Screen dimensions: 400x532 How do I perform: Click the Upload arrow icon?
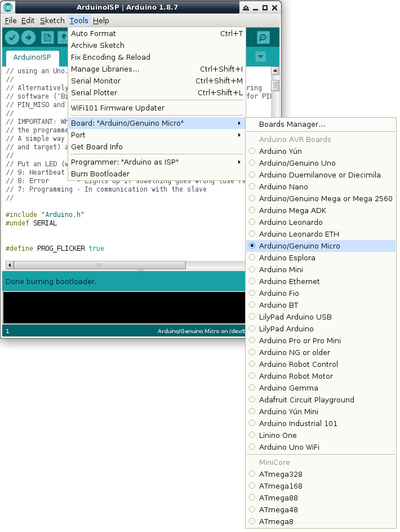(x=29, y=37)
